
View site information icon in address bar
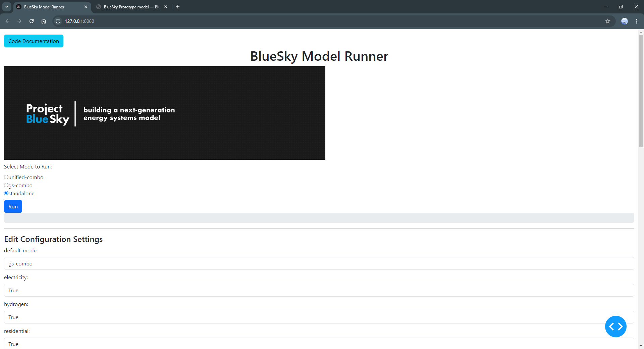click(58, 21)
